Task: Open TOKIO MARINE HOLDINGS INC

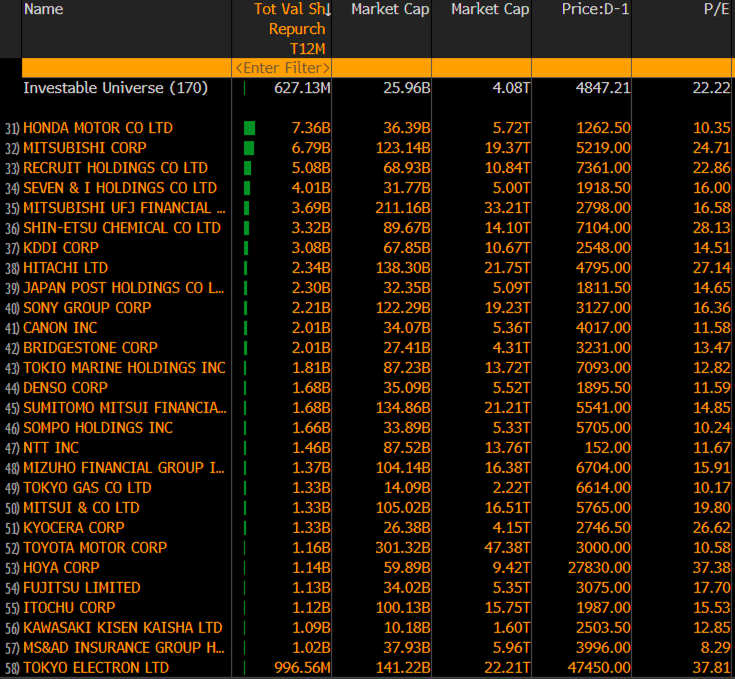Action: 124,367
